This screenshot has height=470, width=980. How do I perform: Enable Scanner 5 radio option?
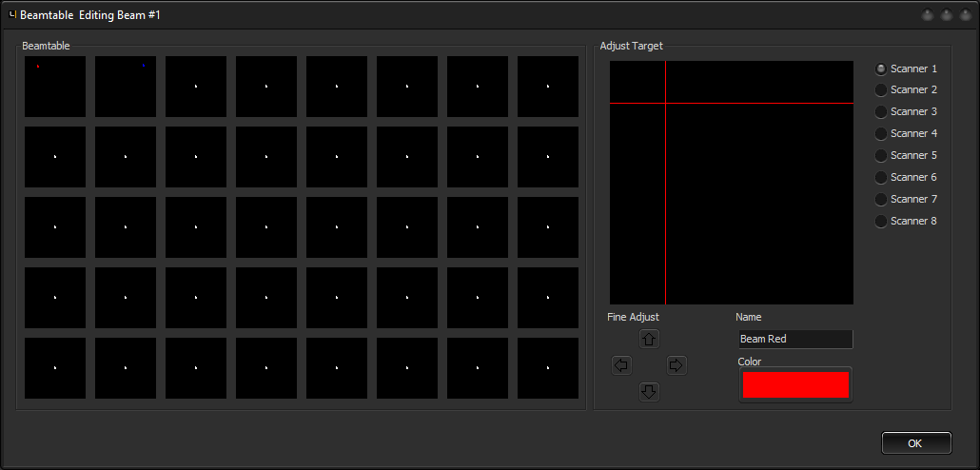pyautogui.click(x=881, y=155)
